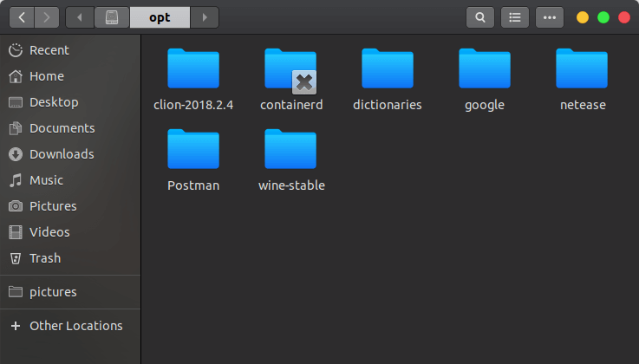Open the three-dot options menu

point(549,16)
